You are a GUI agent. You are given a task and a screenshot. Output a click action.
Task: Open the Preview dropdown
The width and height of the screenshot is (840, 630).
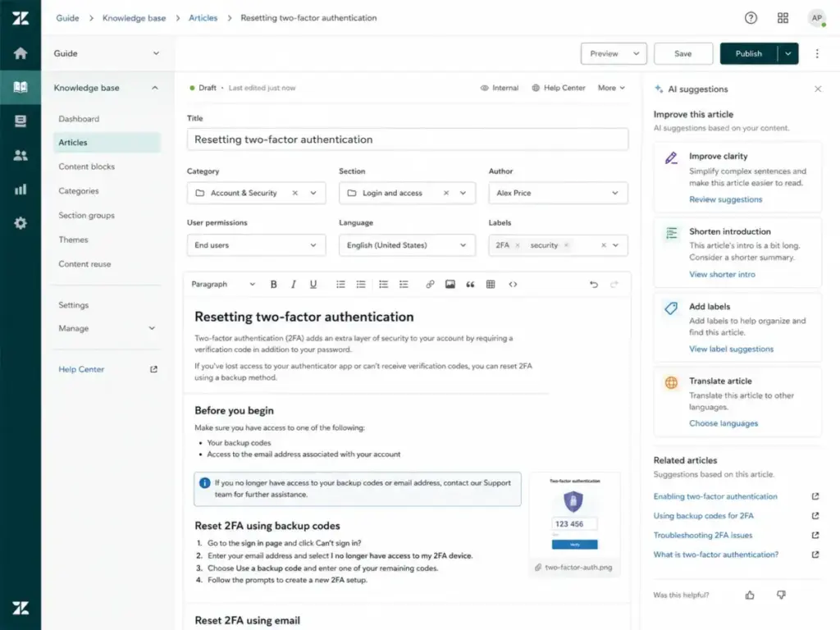coord(614,53)
